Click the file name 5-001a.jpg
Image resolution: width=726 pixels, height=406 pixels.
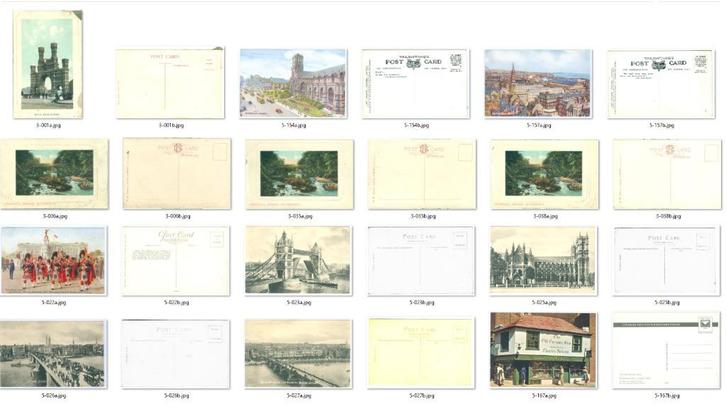(48, 125)
